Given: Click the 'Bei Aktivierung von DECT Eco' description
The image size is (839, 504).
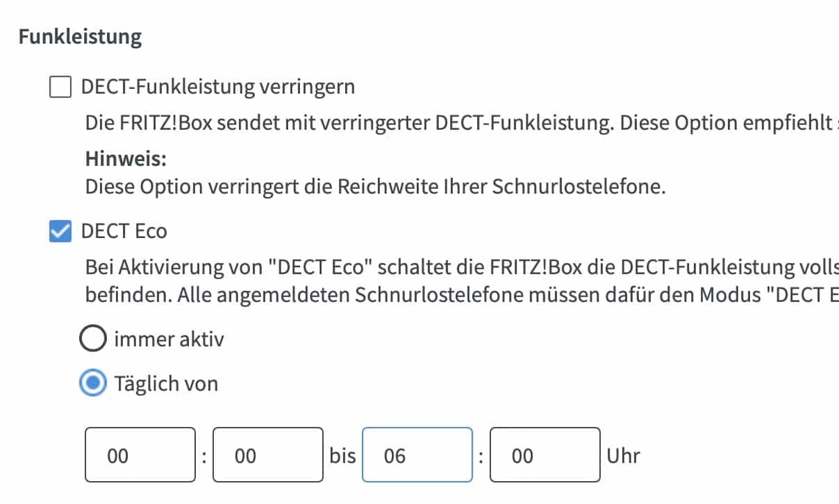Looking at the screenshot, I should [458, 268].
